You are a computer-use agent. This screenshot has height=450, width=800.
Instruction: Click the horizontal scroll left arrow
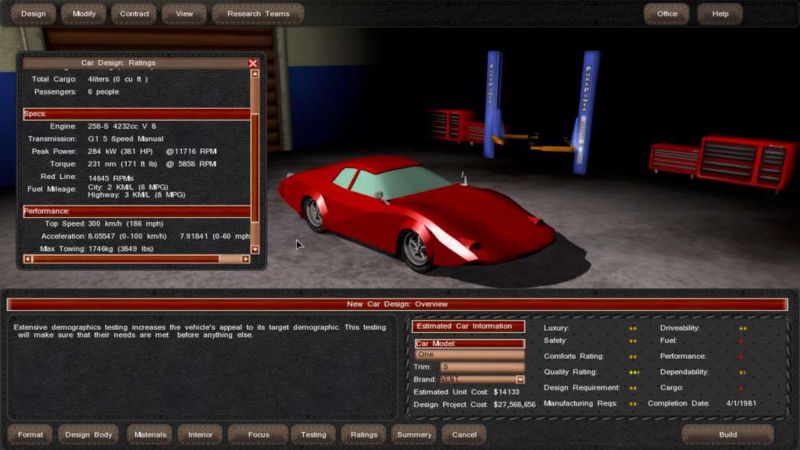click(28, 259)
